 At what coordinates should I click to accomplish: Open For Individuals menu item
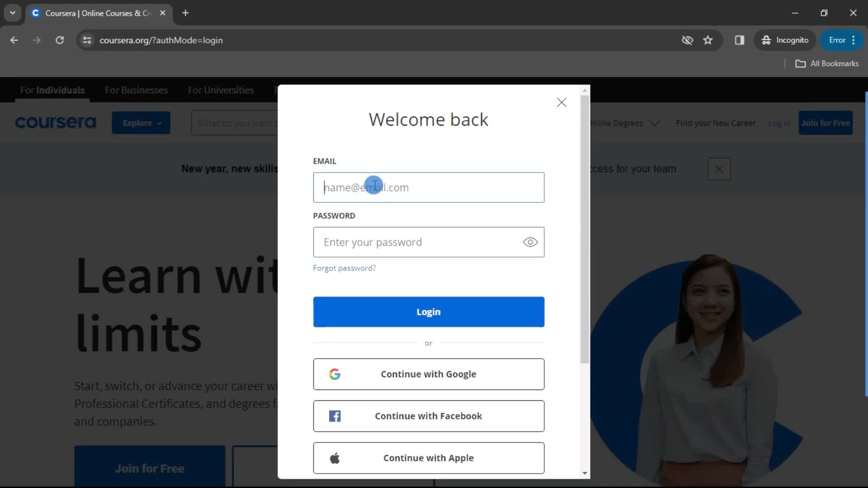pyautogui.click(x=52, y=90)
